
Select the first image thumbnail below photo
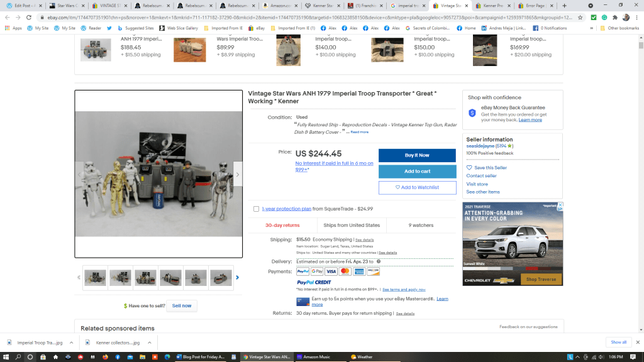coord(96,277)
